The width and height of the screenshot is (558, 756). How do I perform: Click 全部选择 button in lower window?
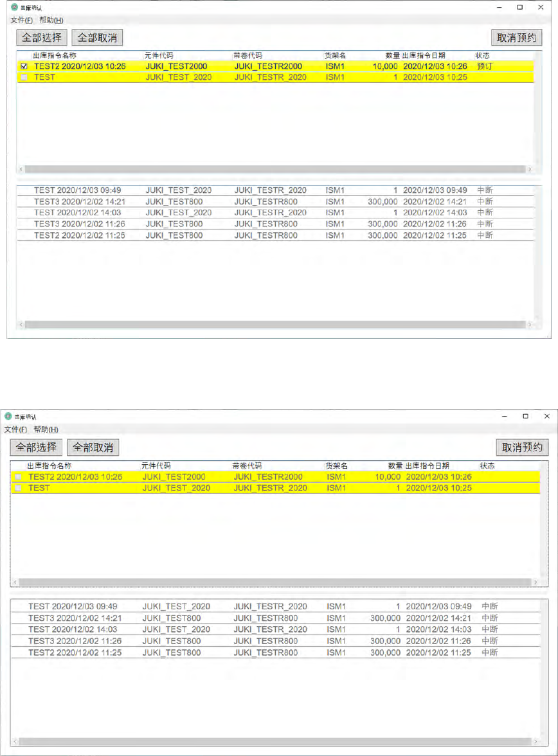(x=36, y=447)
